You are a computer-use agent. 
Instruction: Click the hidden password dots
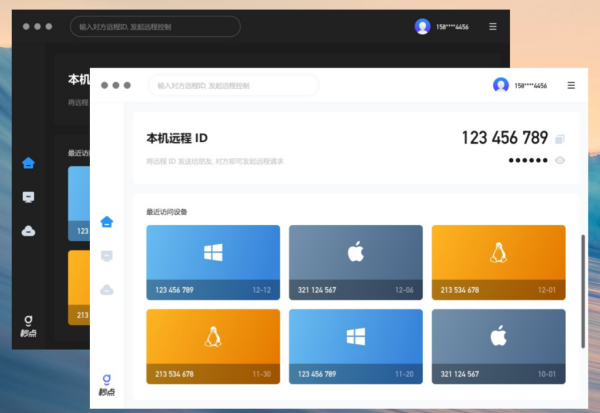pyautogui.click(x=528, y=160)
